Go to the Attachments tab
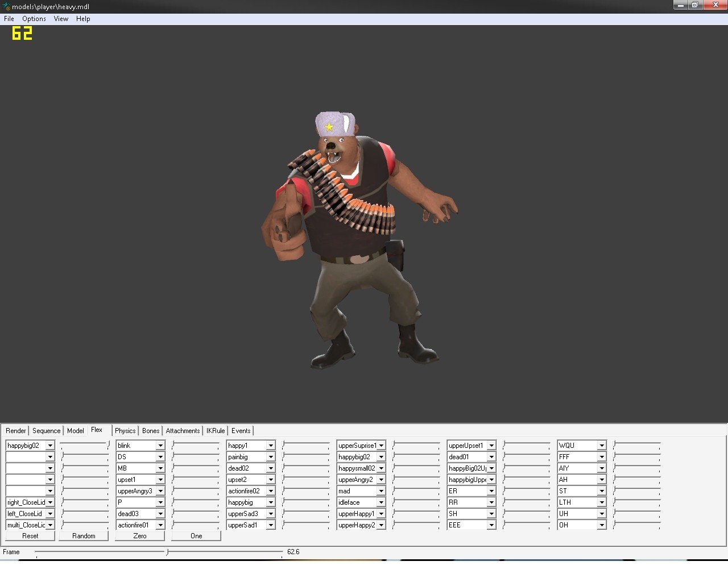This screenshot has height=582, width=728. pyautogui.click(x=183, y=431)
